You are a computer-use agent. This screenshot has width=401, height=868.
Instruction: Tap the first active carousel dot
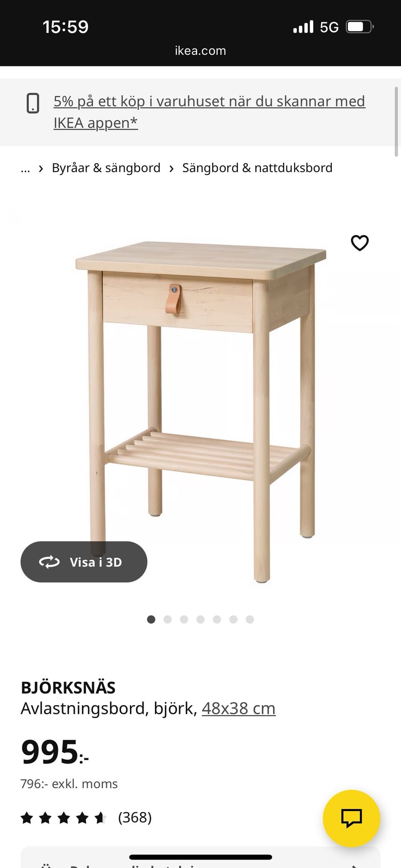pos(151,619)
